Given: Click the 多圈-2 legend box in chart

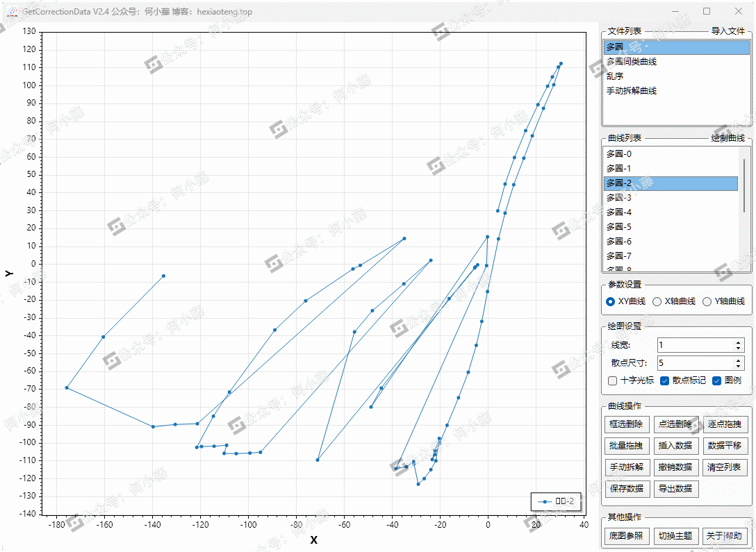Looking at the screenshot, I should point(555,501).
